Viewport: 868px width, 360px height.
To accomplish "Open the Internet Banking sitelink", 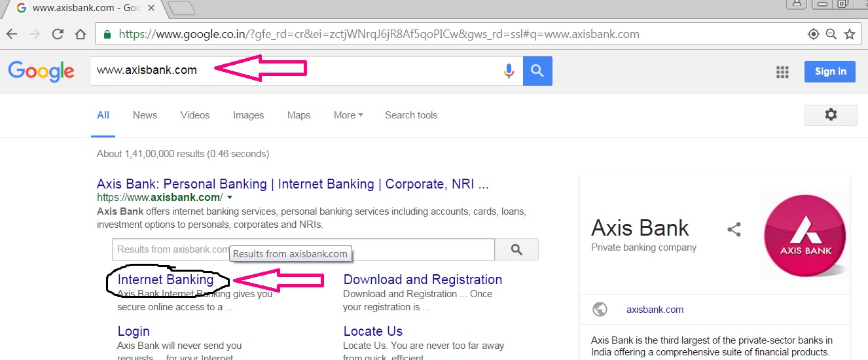I will pos(166,279).
